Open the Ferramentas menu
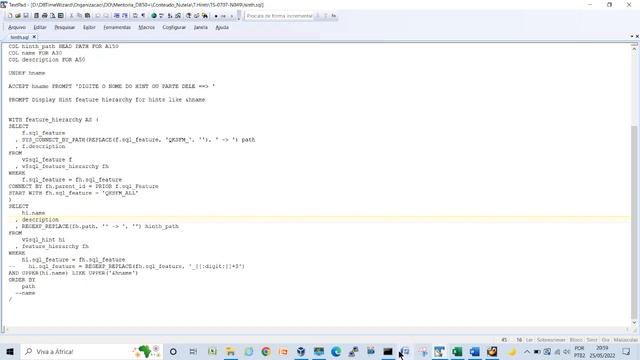 [x=117, y=27]
